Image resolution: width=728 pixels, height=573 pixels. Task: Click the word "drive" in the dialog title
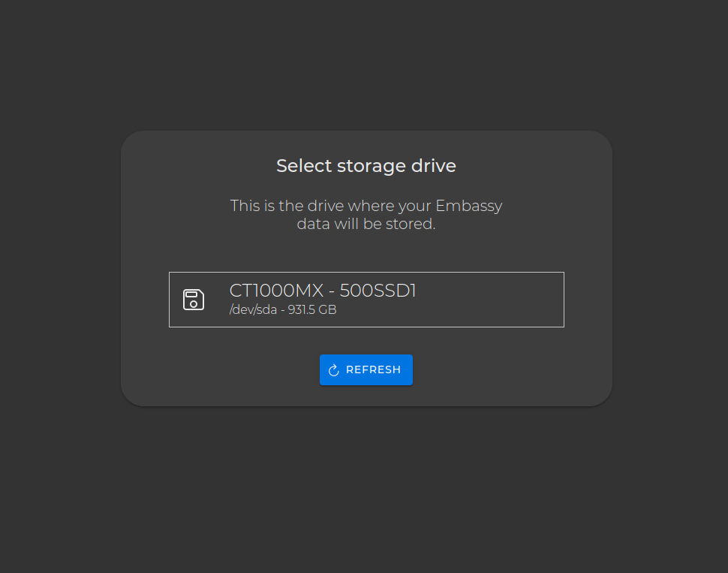tap(435, 166)
